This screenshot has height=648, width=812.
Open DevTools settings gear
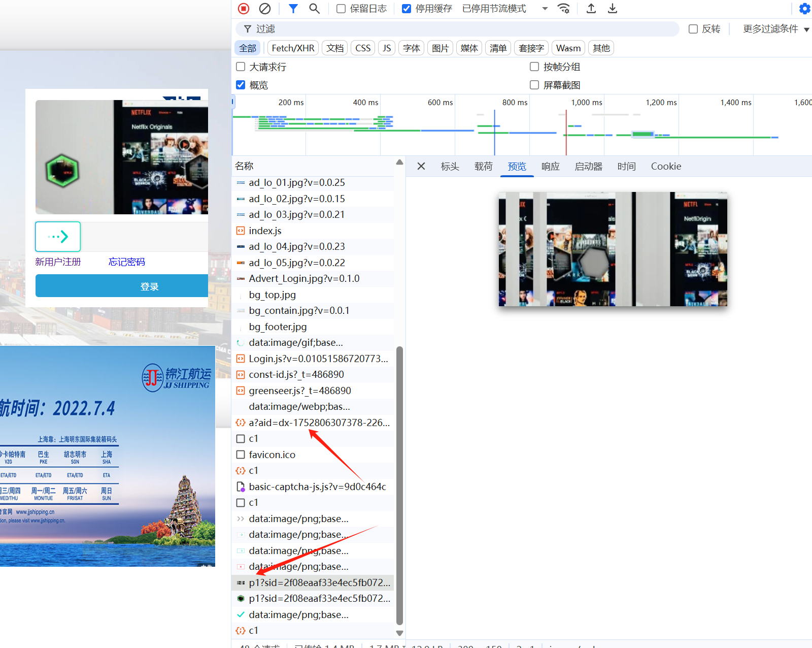[x=804, y=9]
